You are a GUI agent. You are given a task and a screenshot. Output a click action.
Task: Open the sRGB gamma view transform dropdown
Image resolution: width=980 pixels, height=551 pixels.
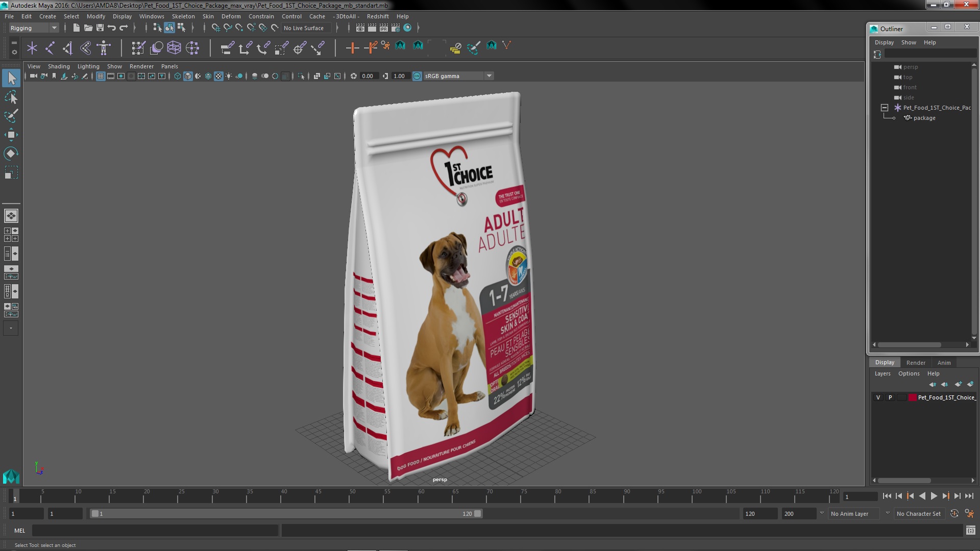pos(458,76)
